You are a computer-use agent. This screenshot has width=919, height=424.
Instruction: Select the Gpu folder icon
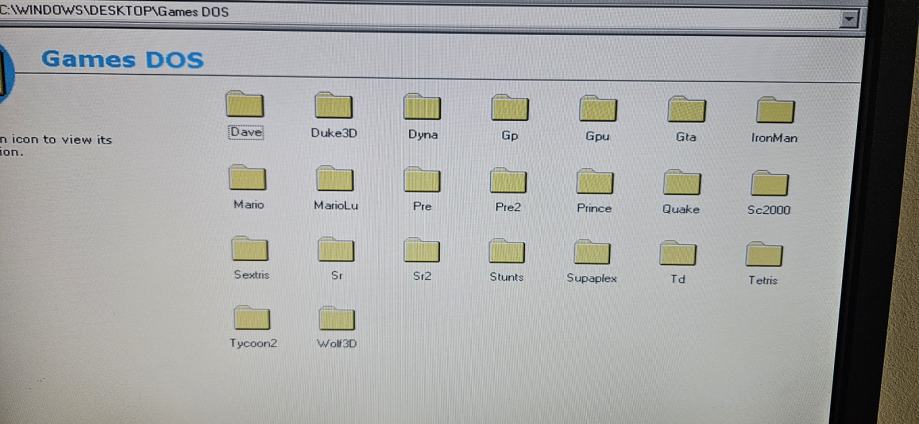tap(598, 108)
